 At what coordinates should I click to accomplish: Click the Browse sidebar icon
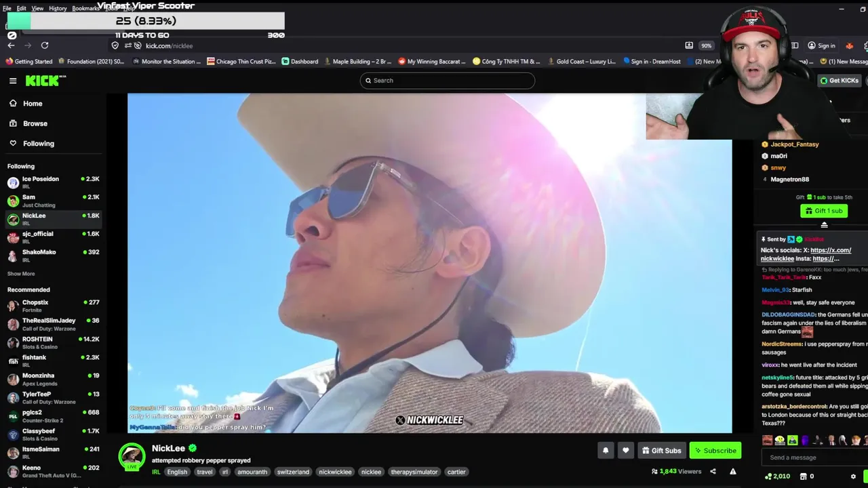point(13,123)
